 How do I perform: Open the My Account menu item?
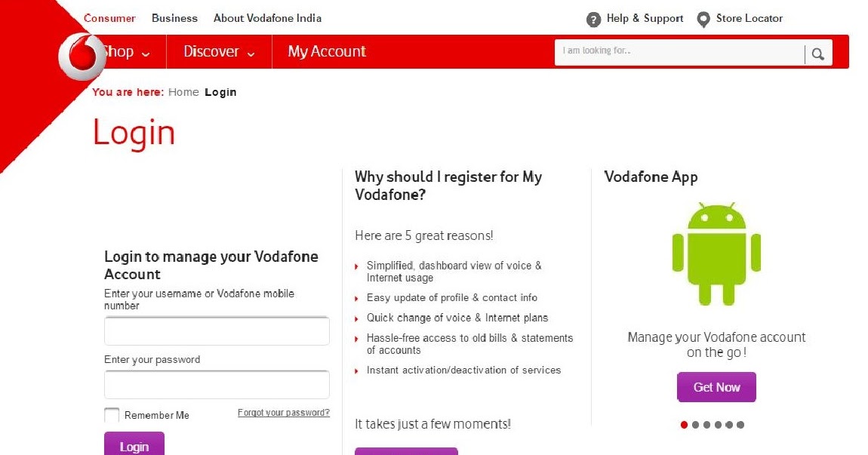coord(327,51)
